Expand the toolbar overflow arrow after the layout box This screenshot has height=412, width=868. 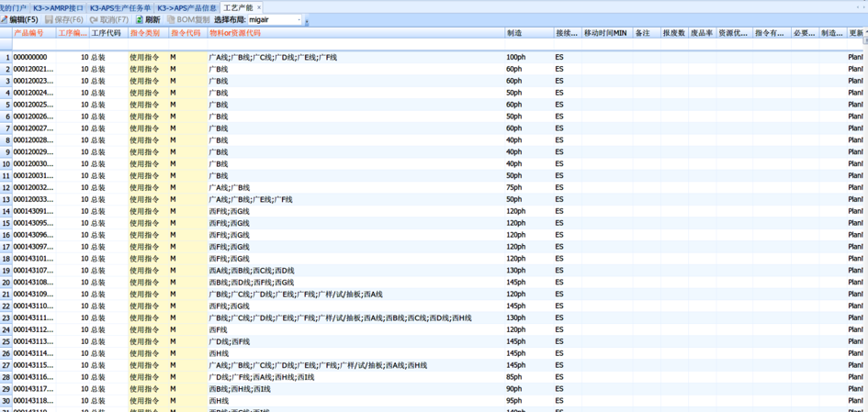tap(307, 20)
